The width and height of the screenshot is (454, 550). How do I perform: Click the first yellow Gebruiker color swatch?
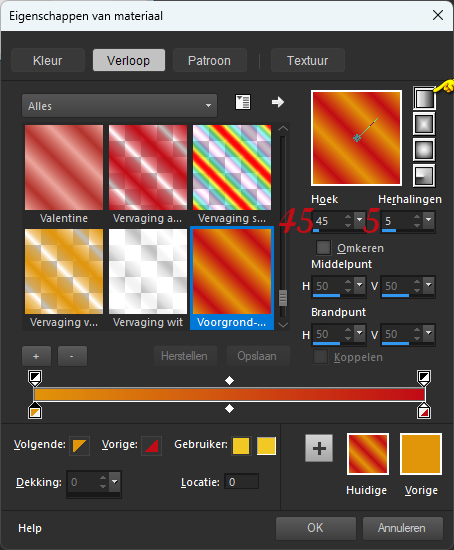click(x=241, y=446)
